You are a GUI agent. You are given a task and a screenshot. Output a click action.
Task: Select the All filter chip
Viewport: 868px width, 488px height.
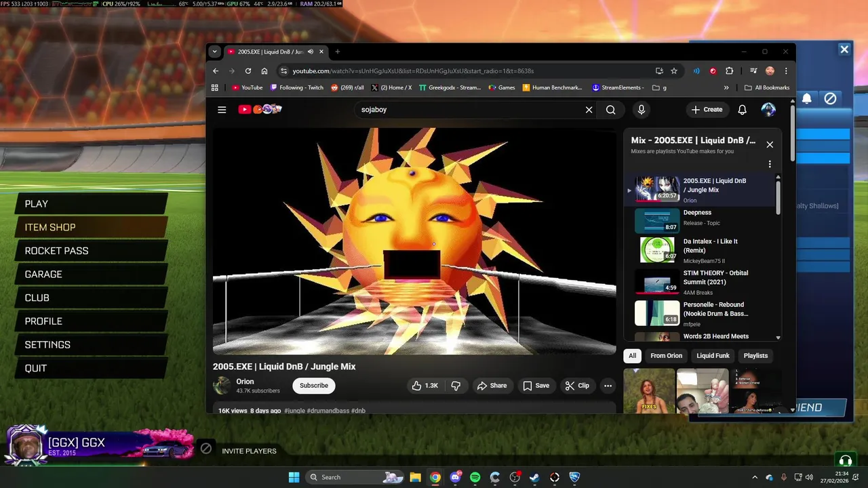(x=632, y=356)
